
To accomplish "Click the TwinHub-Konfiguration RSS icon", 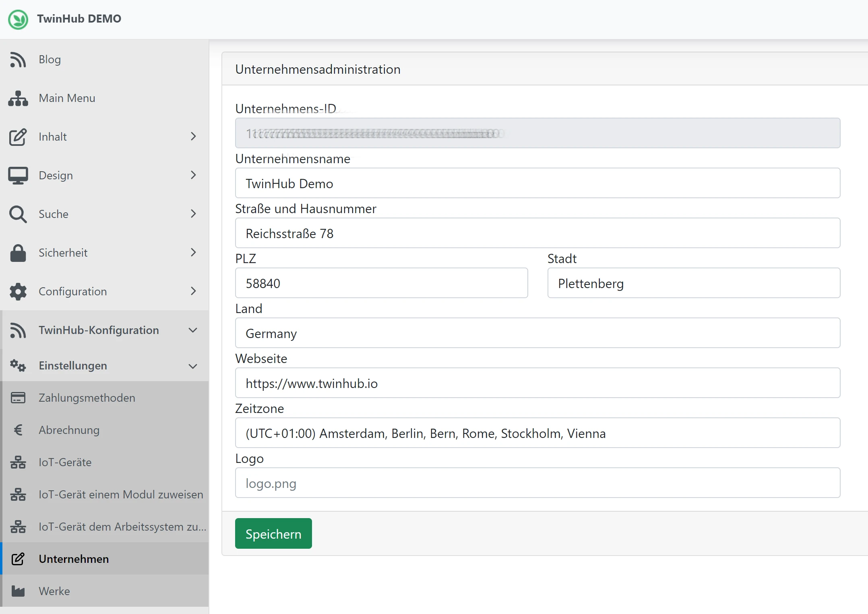I will [18, 330].
